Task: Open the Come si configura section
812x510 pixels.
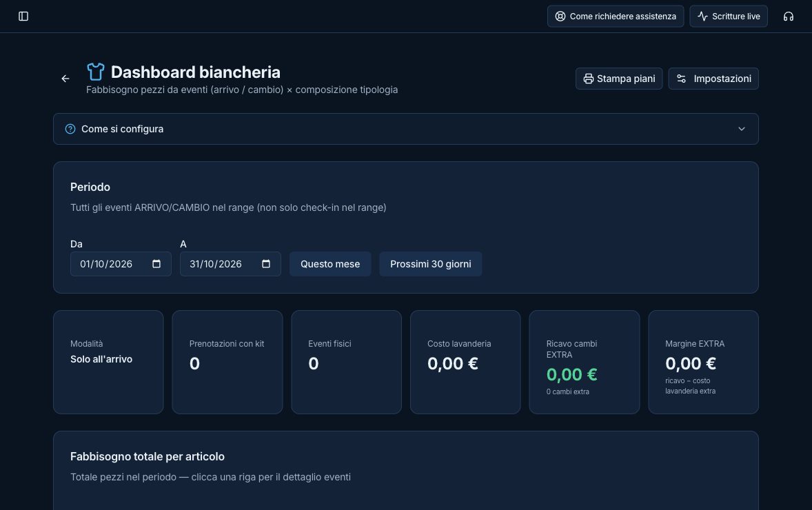Action: (406, 129)
